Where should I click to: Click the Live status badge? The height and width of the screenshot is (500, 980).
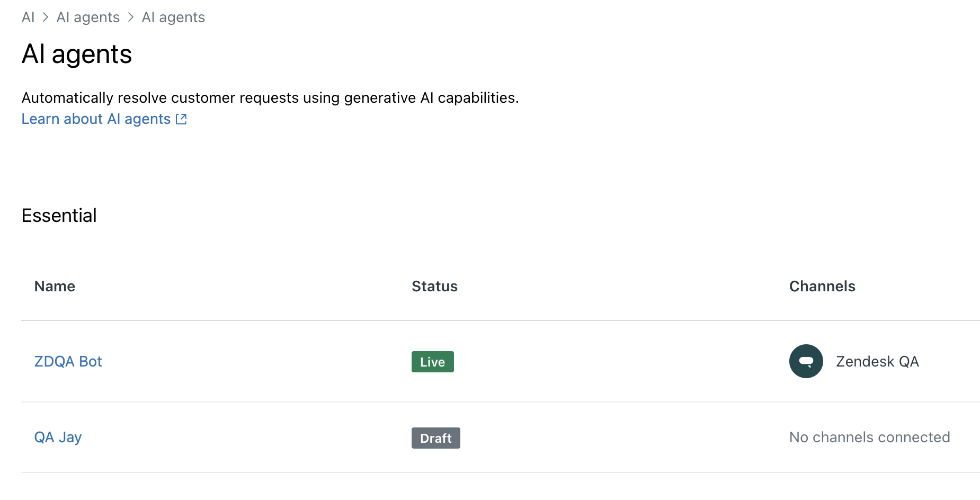click(x=432, y=362)
